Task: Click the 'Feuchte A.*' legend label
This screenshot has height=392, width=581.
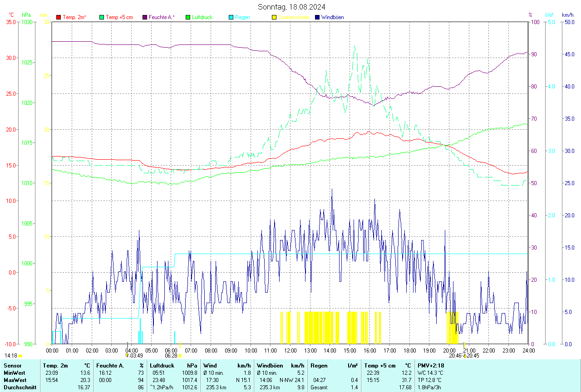Action: pyautogui.click(x=162, y=17)
